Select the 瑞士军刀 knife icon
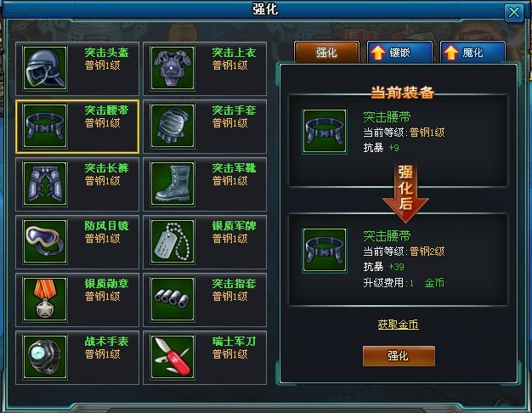532x413 pixels. click(x=173, y=357)
